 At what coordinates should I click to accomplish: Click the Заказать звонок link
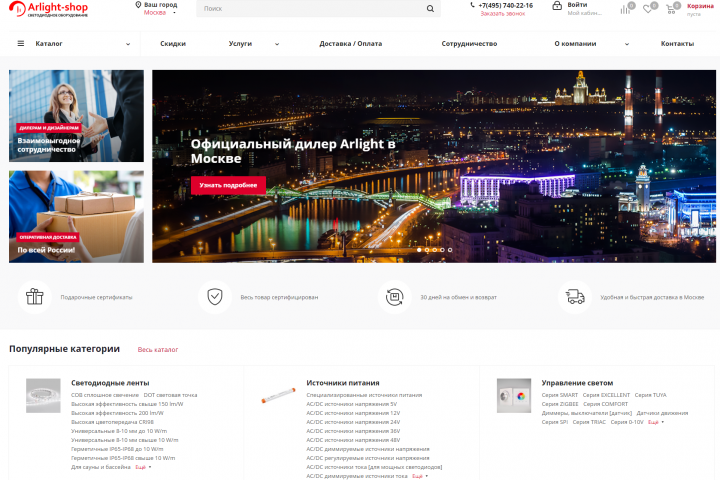(502, 14)
